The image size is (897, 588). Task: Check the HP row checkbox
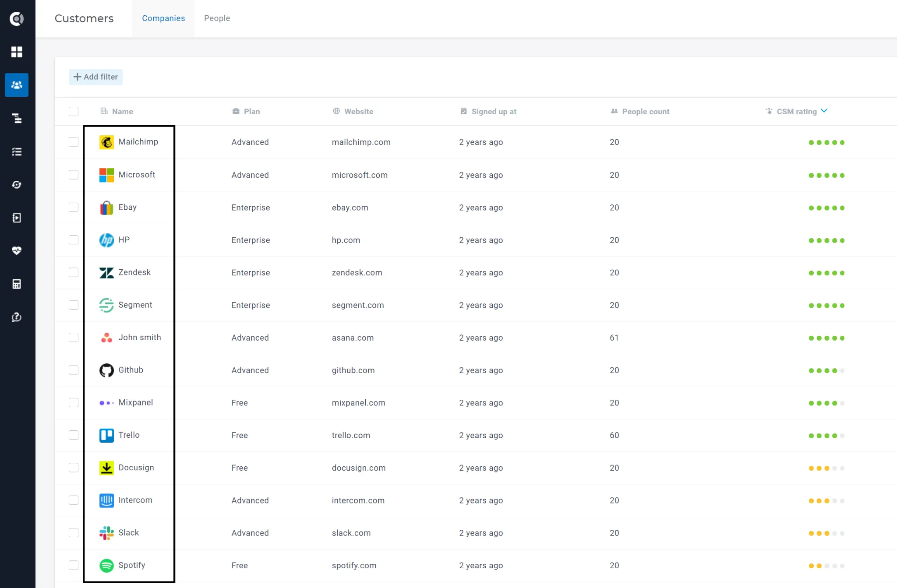[74, 240]
